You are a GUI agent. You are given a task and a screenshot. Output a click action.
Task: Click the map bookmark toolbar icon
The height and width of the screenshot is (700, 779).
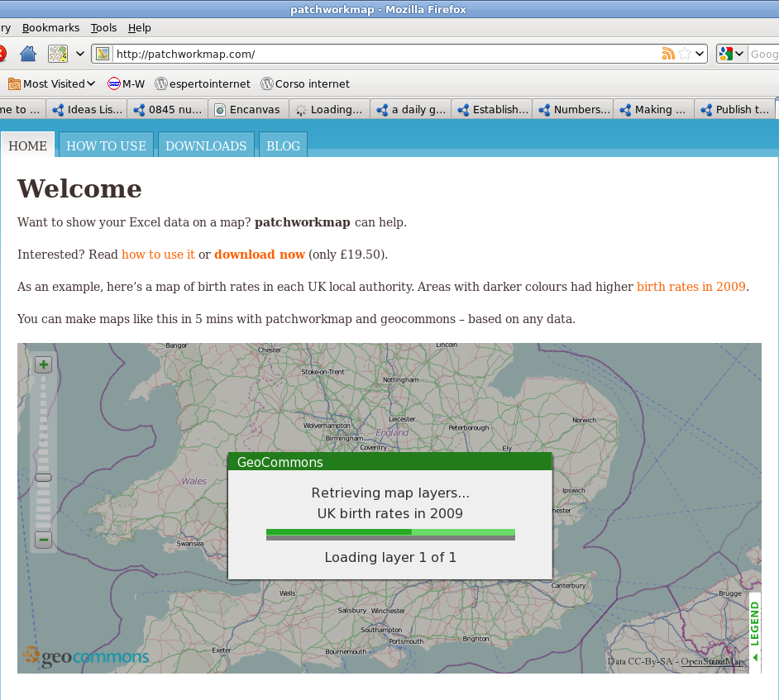(x=58, y=54)
